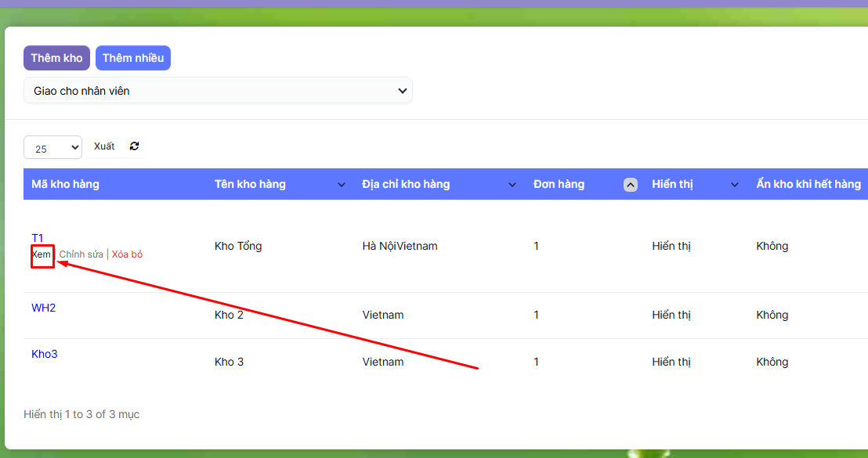868x458 pixels.
Task: Click the sort chevron in Tên kho hàng header
Action: pos(341,185)
